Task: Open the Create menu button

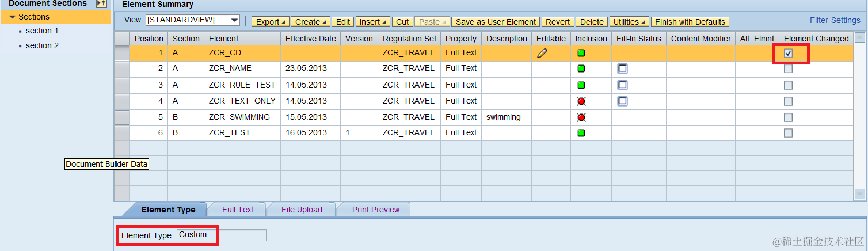Action: tap(310, 22)
